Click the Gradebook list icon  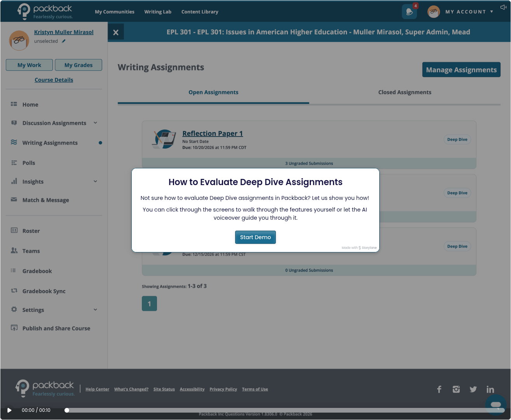[x=13, y=270]
